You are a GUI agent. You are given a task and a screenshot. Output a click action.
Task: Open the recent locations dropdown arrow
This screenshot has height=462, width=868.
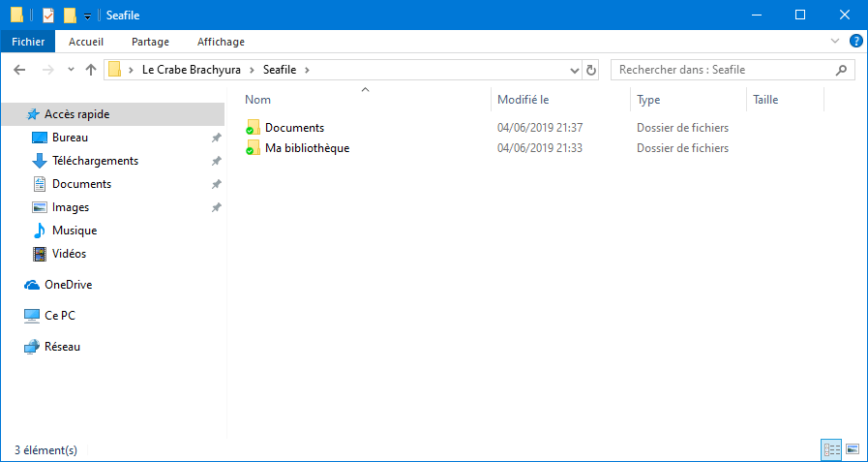coord(71,70)
